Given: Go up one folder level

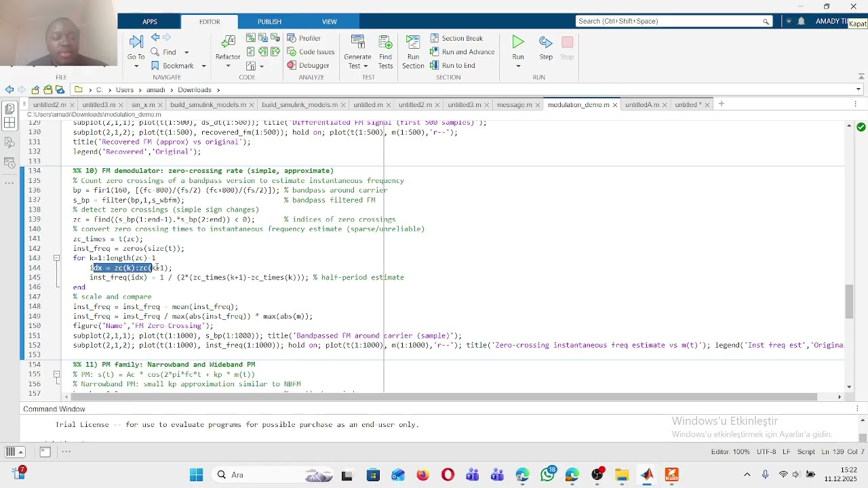Looking at the screenshot, I should pyautogui.click(x=35, y=89).
